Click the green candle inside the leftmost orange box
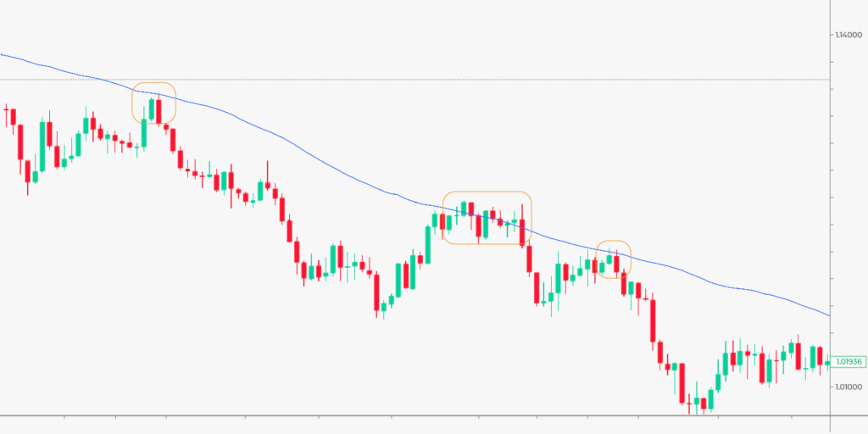The height and width of the screenshot is (434, 868). tap(151, 110)
